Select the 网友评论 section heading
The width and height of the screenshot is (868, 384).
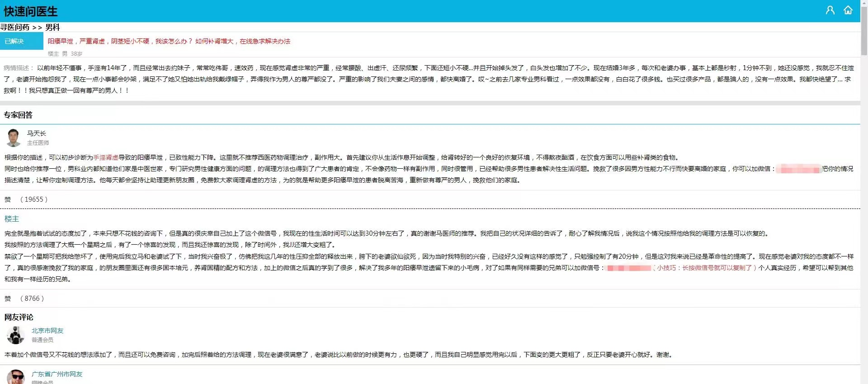point(19,318)
